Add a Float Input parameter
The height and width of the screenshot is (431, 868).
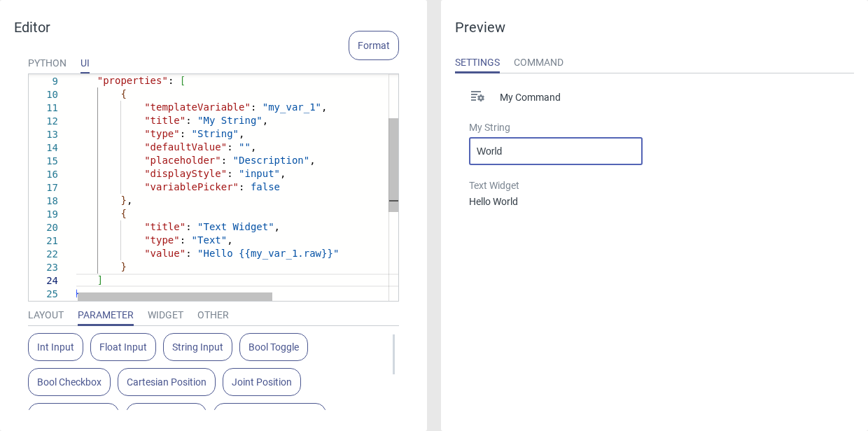click(x=123, y=347)
